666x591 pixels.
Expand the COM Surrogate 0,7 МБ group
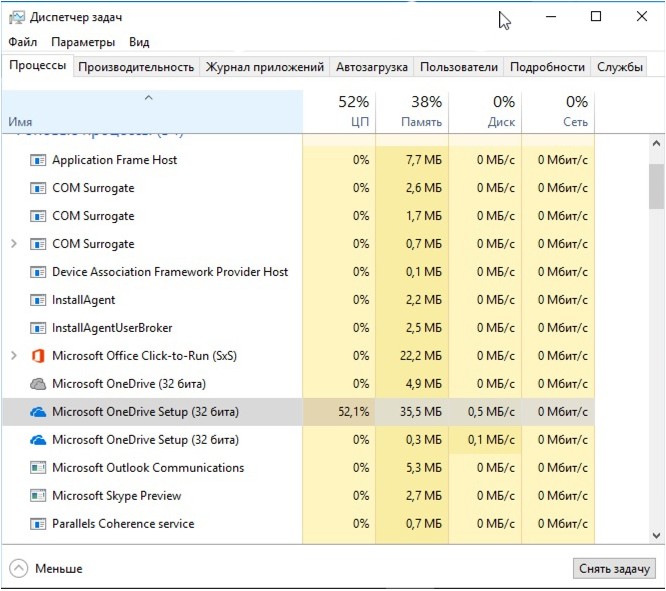[14, 244]
